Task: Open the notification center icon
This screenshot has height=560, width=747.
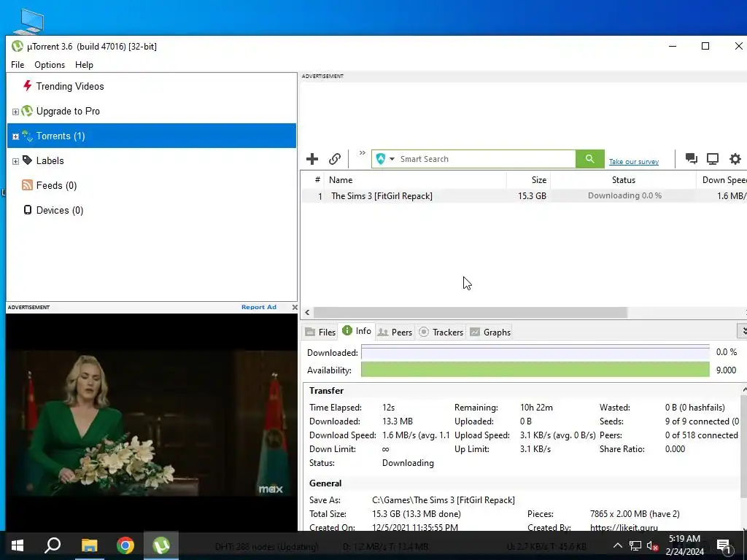Action: (x=724, y=547)
